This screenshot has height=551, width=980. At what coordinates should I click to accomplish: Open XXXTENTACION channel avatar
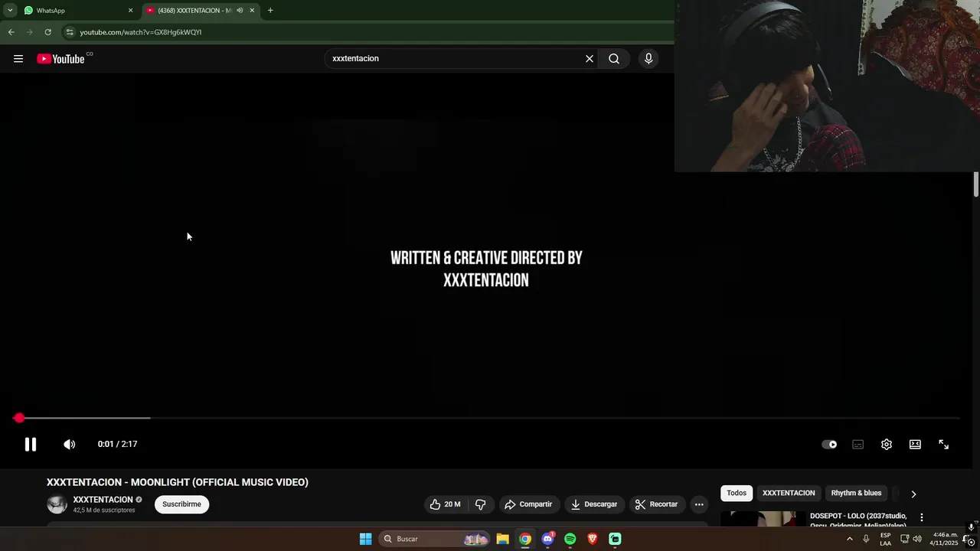(57, 504)
